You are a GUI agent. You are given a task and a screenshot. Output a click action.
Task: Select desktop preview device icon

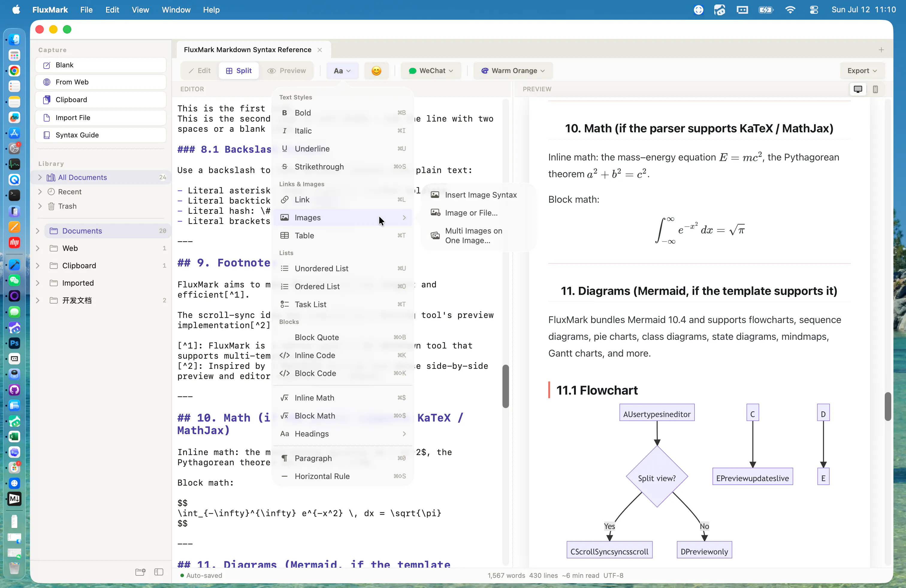(858, 89)
